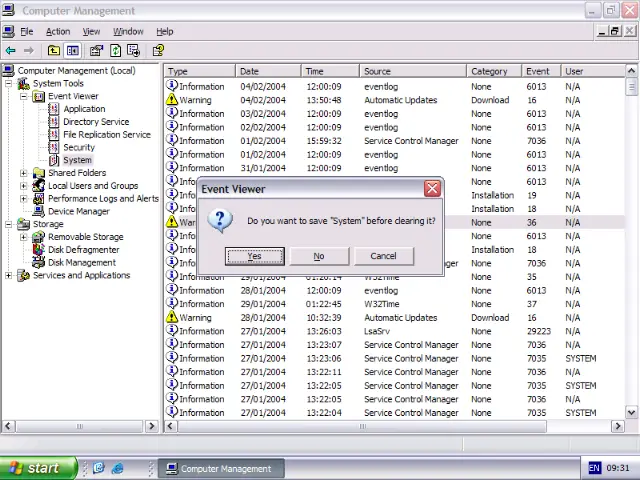Open the Action menu
Screen dimensions: 640x480
click(58, 31)
